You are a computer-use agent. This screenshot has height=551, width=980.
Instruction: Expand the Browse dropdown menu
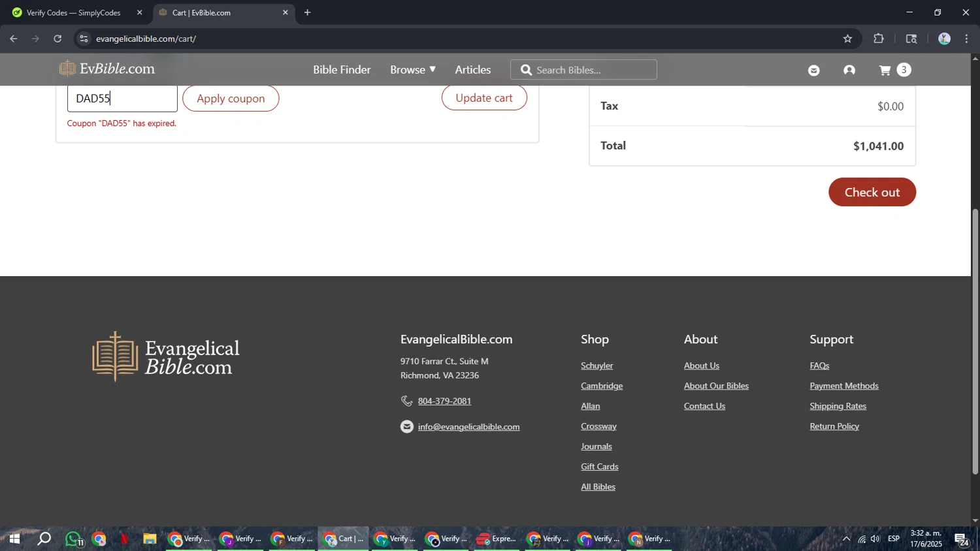413,70
